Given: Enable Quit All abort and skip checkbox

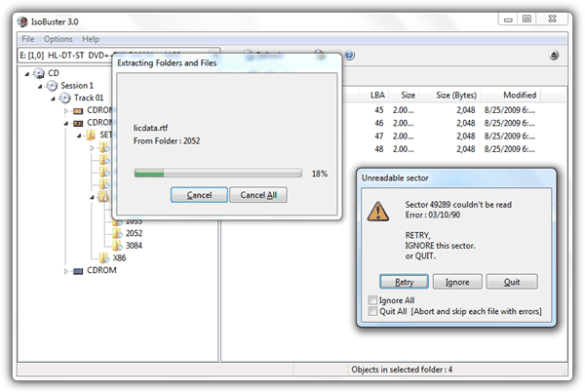Looking at the screenshot, I should (372, 311).
